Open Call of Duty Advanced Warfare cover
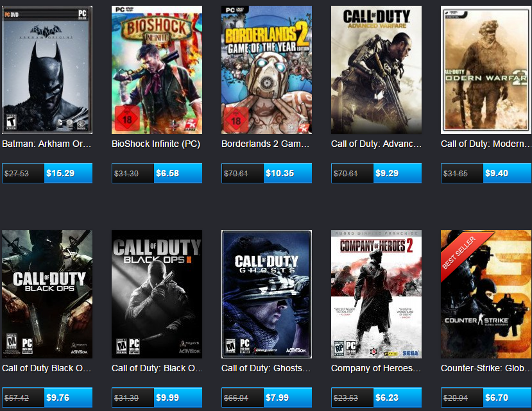The image size is (532, 411). (376, 69)
